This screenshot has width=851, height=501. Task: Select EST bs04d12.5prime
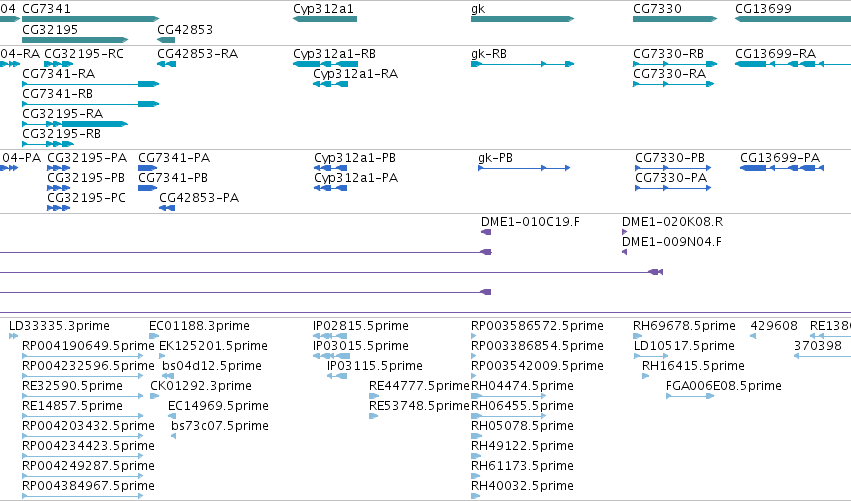click(212, 367)
